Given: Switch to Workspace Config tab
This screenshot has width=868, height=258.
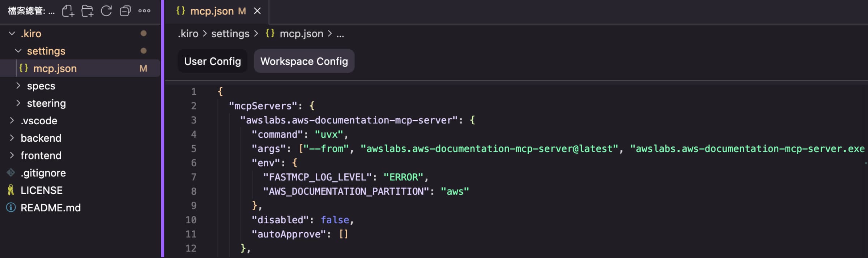Looking at the screenshot, I should coord(304,61).
